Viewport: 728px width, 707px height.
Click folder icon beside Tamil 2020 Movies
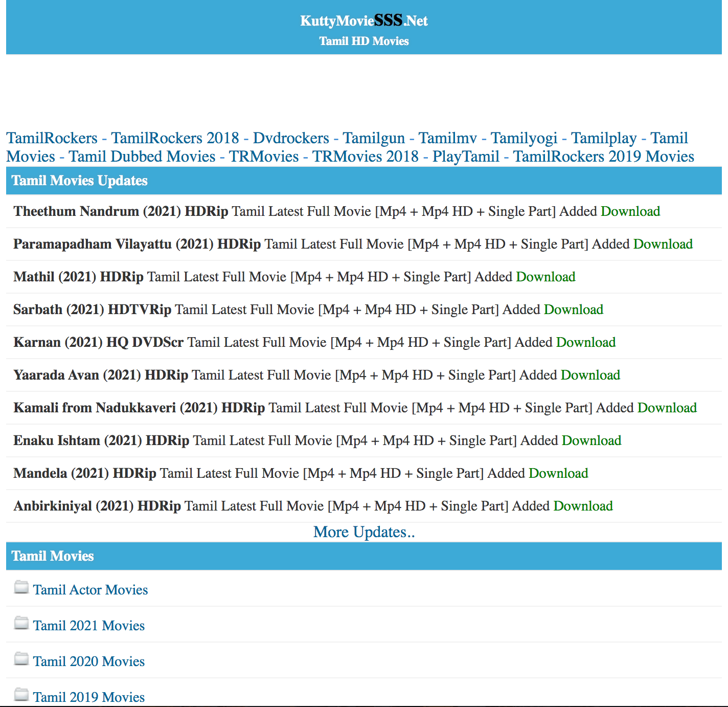click(21, 659)
